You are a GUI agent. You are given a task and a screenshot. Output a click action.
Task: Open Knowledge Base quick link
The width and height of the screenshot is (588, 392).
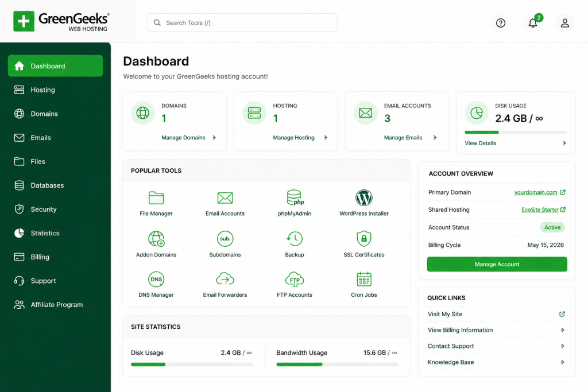(451, 362)
